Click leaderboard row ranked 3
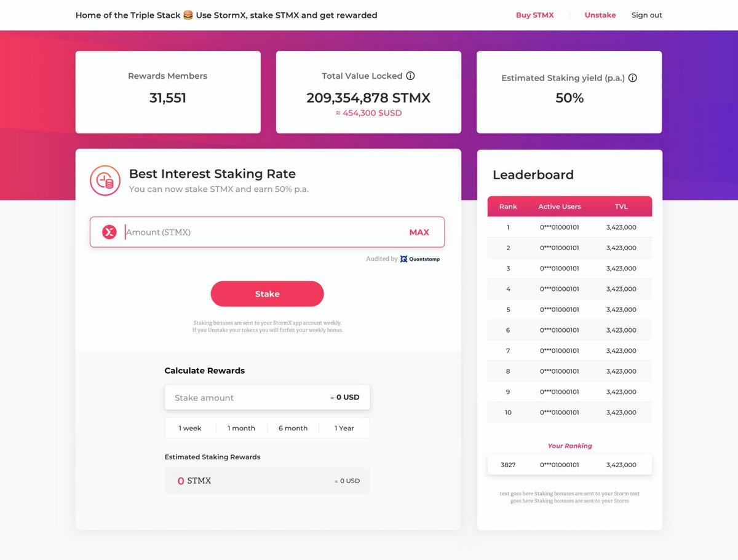This screenshot has height=560, width=738. (569, 269)
